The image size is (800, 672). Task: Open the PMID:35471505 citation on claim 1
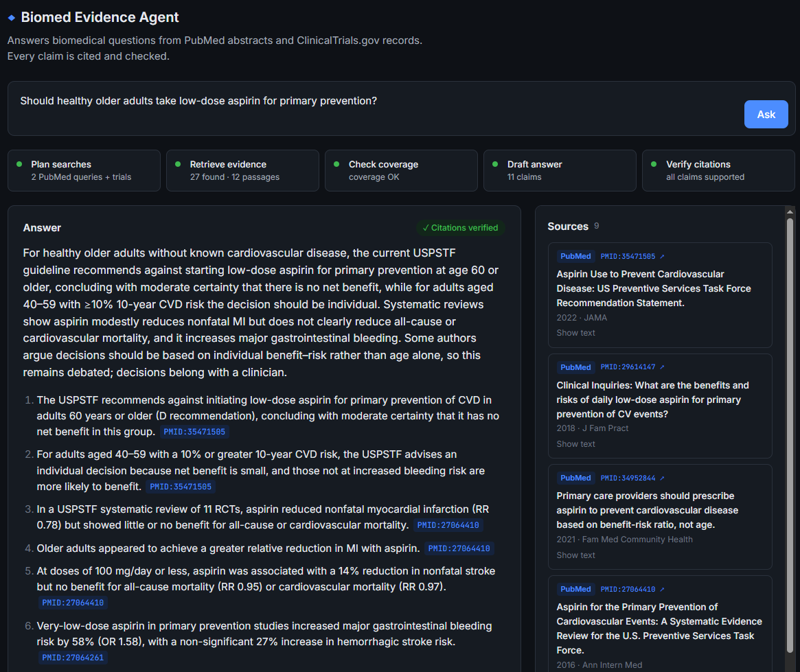point(194,432)
